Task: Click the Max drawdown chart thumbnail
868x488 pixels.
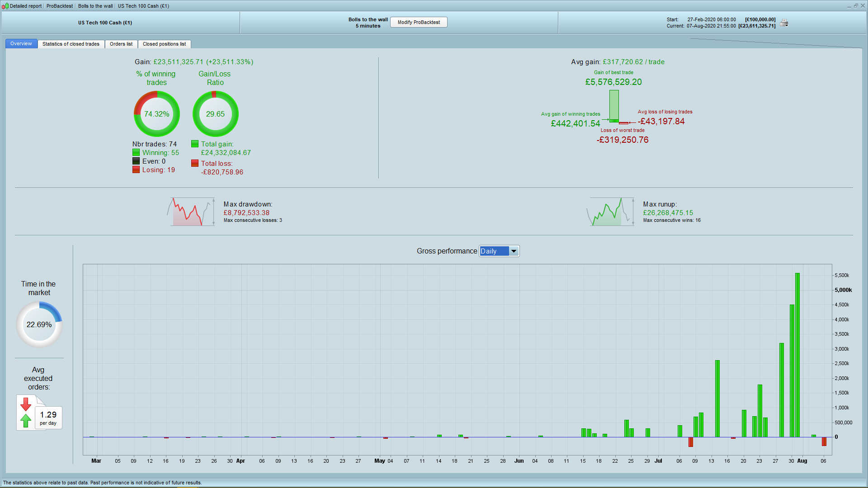Action: [191, 211]
